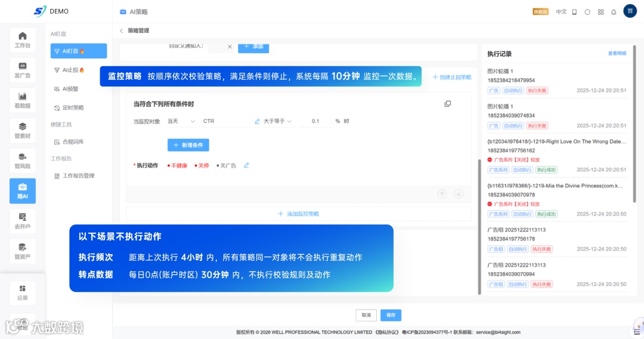Click the 关停 action tag

click(x=202, y=165)
